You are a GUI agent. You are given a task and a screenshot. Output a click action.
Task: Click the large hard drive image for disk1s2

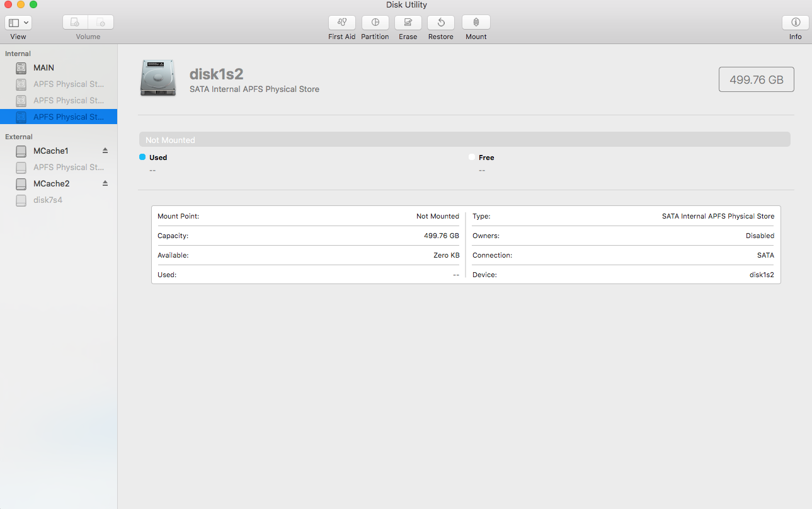pyautogui.click(x=158, y=79)
